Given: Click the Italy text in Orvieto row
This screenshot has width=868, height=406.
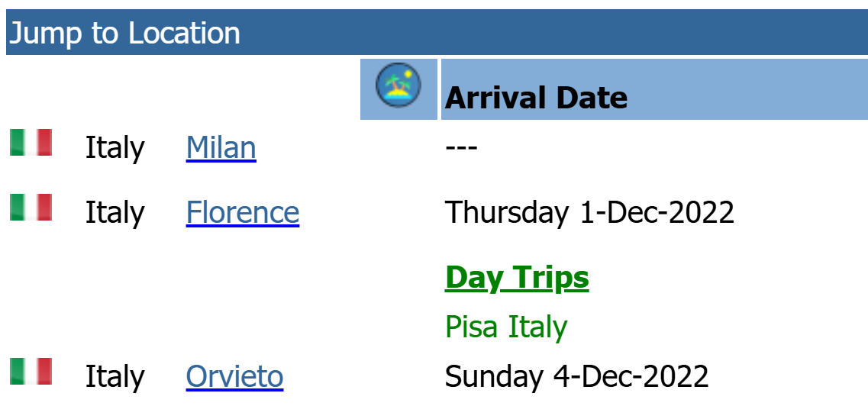Looking at the screenshot, I should tap(115, 377).
